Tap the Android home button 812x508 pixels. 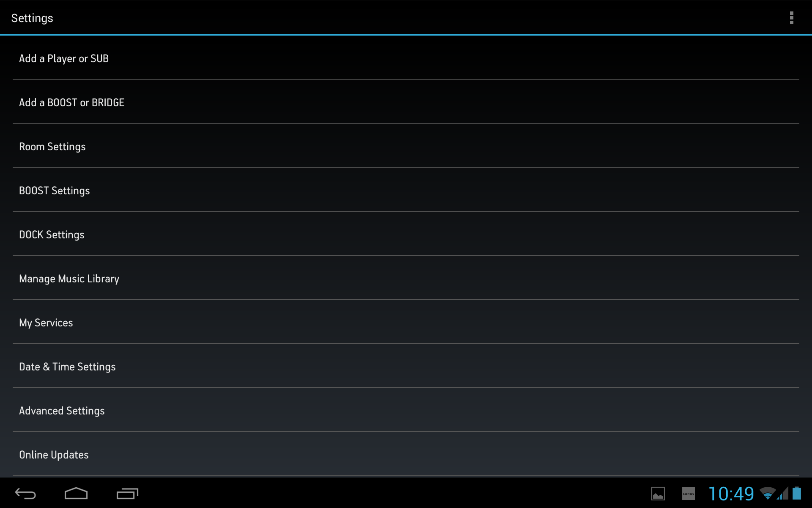(76, 494)
